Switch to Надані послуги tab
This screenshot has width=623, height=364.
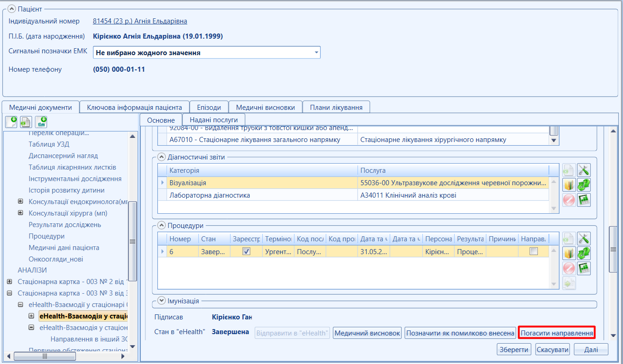pos(213,119)
